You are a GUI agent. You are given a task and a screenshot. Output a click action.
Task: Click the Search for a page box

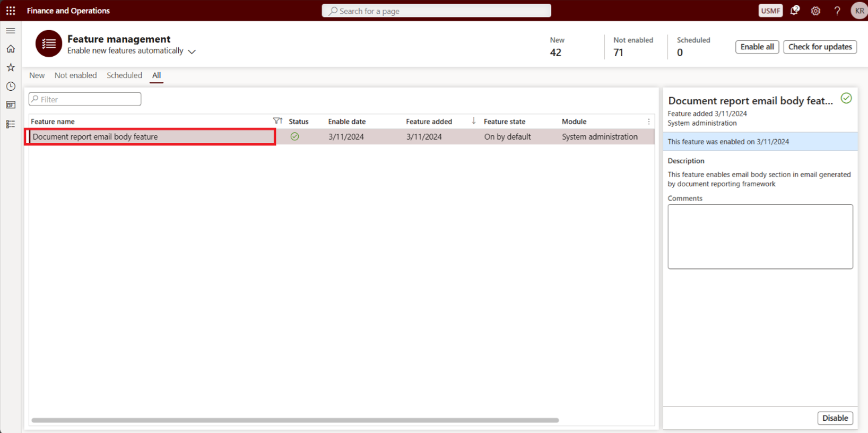tap(436, 11)
